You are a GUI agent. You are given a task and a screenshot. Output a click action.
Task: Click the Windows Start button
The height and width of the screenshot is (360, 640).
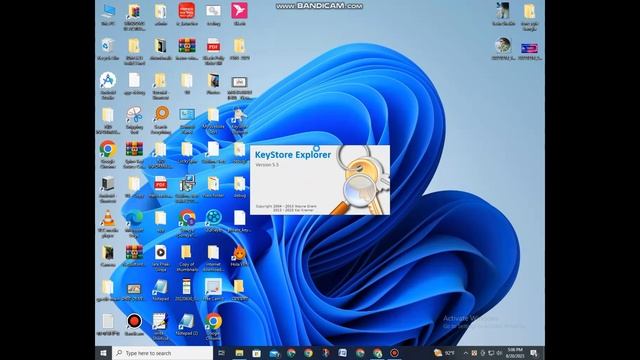103,353
